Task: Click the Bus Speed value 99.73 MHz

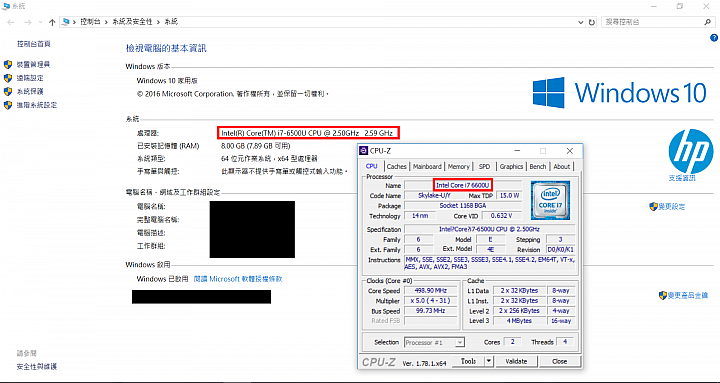Action: tap(430, 311)
